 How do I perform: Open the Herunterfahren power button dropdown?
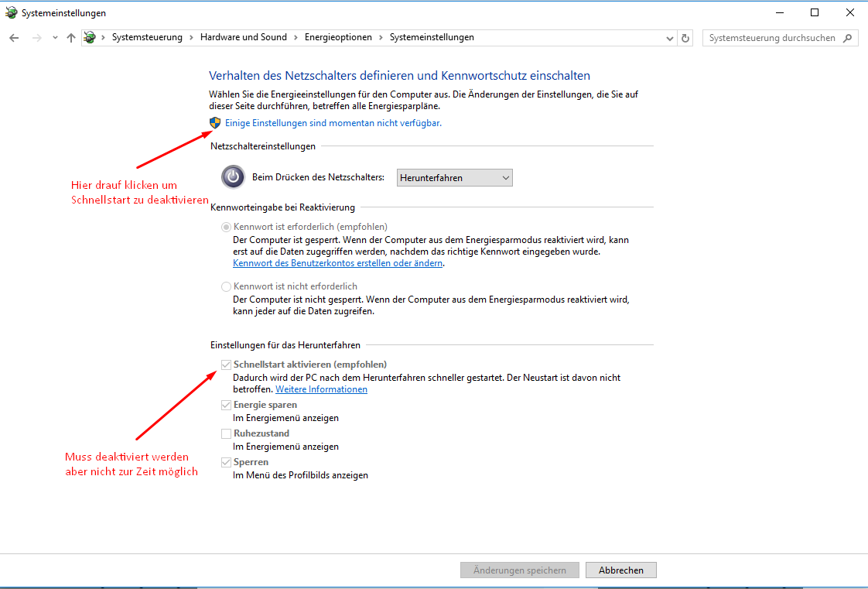pyautogui.click(x=454, y=178)
